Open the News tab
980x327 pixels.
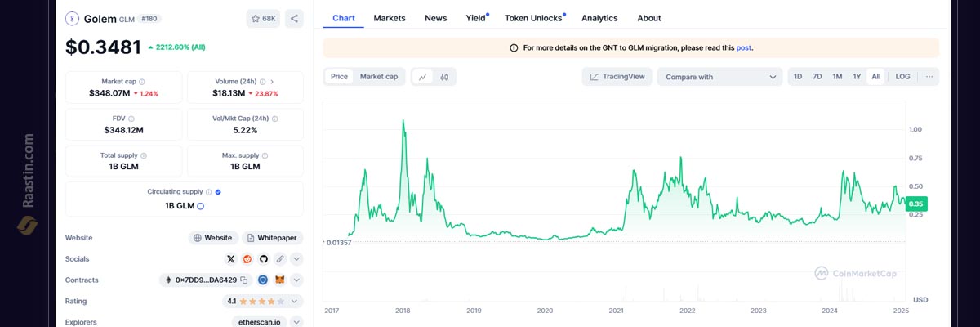[x=435, y=18]
